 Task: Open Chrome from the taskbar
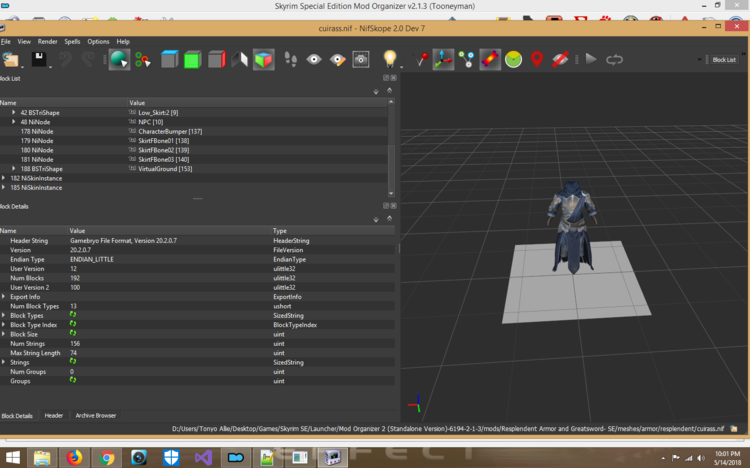click(x=107, y=458)
